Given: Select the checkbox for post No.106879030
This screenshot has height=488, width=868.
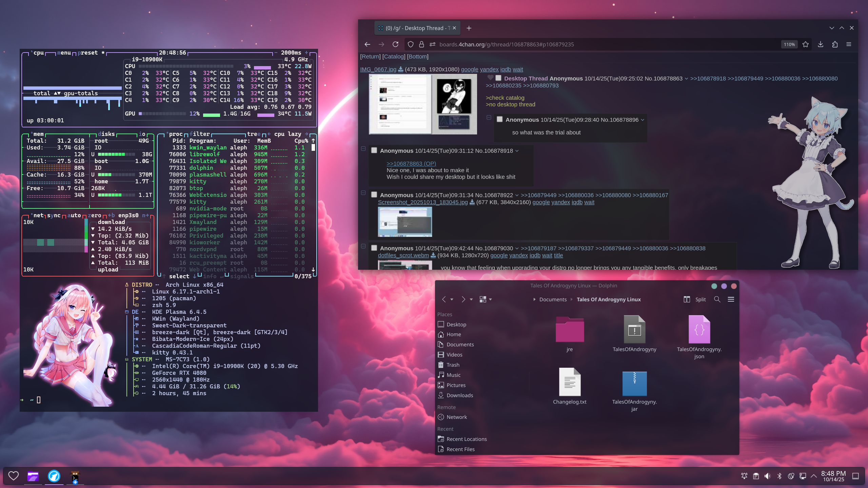Looking at the screenshot, I should [374, 248].
